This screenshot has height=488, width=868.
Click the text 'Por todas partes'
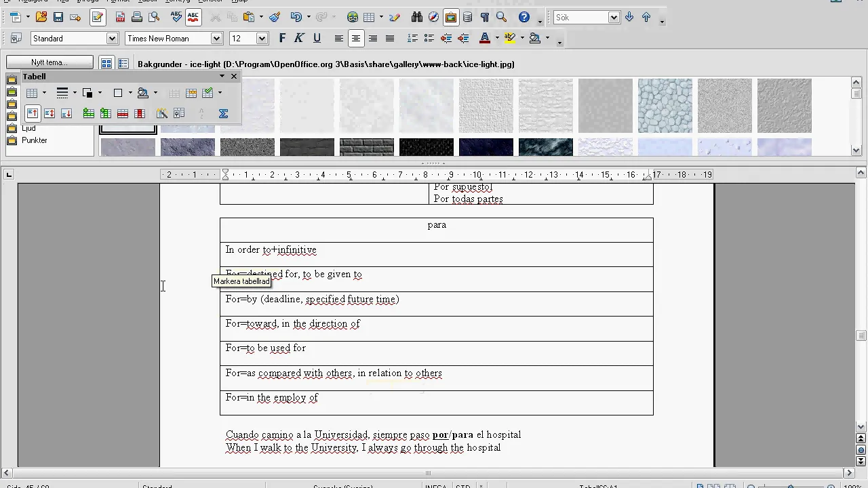click(468, 199)
